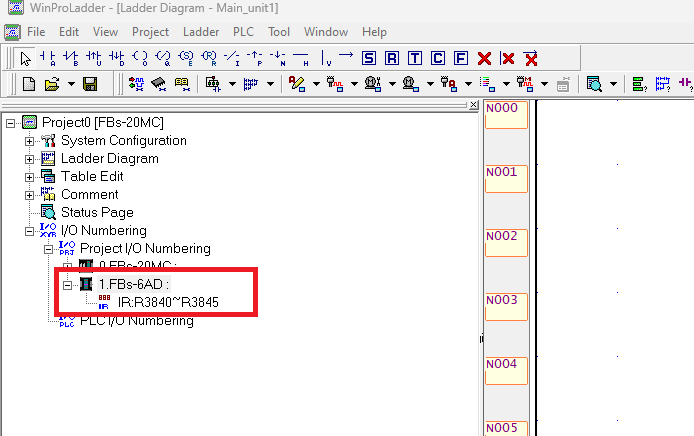Image resolution: width=694 pixels, height=436 pixels.
Task: Open the Project menu
Action: tap(150, 32)
